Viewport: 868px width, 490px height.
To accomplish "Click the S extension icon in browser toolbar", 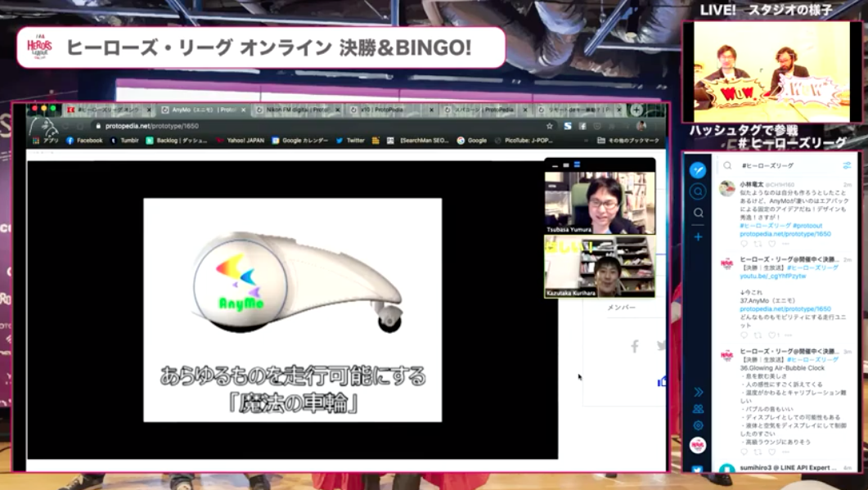I will coord(568,126).
